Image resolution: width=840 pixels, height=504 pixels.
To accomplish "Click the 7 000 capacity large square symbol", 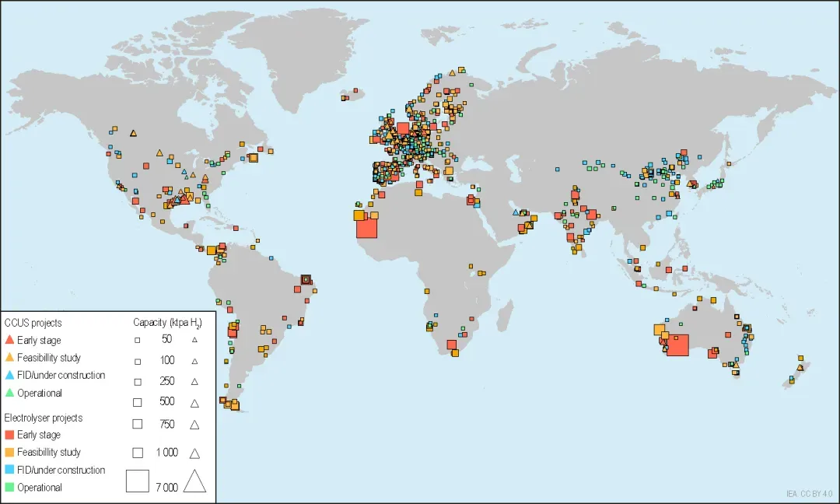I will [x=137, y=481].
